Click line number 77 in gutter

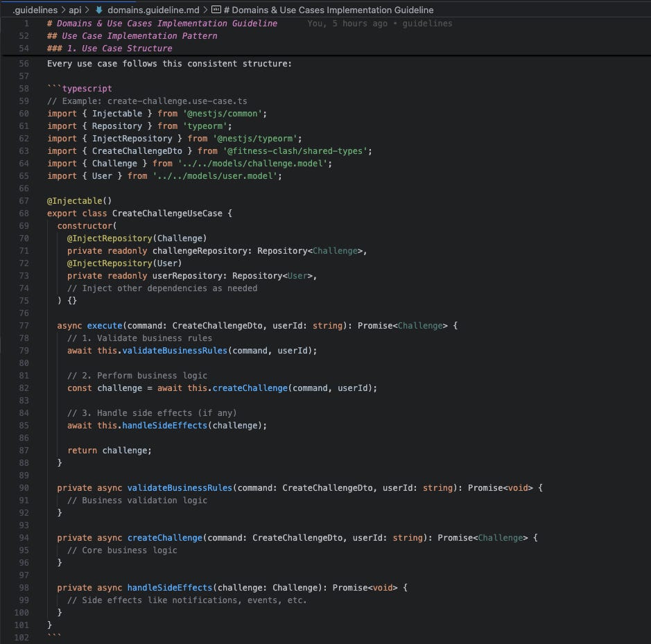click(24, 326)
